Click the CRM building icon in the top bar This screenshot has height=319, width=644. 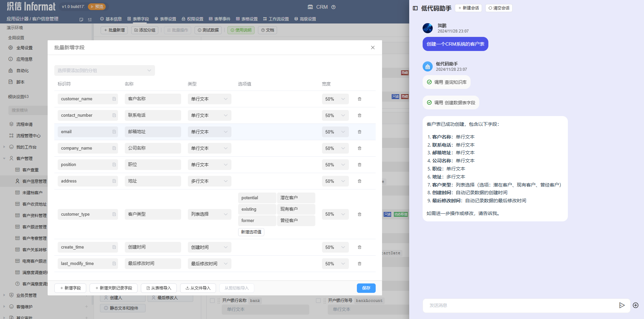click(310, 7)
